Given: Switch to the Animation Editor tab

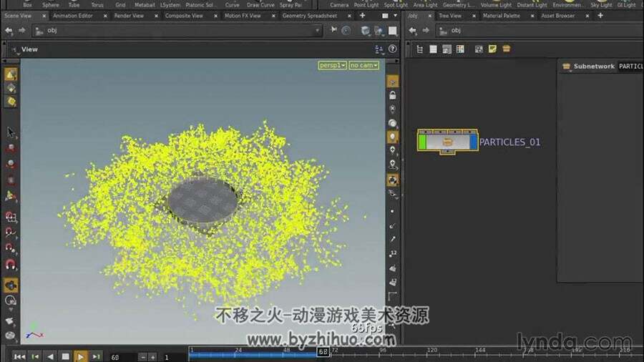Looking at the screenshot, I should [x=73, y=16].
